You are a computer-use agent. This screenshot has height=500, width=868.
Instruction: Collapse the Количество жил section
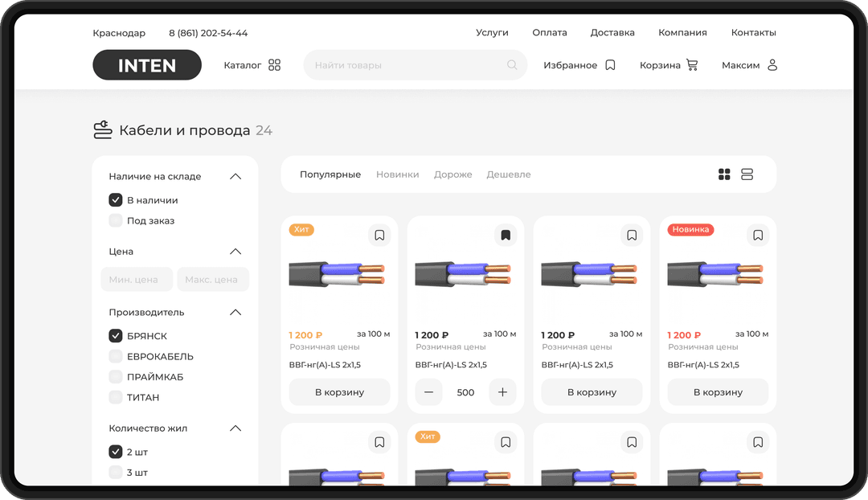point(235,428)
